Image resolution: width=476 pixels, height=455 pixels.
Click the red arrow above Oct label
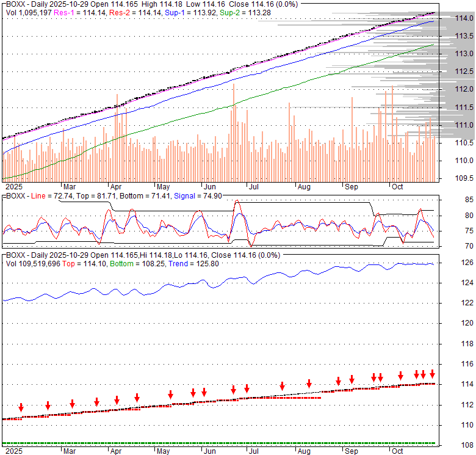click(x=400, y=376)
